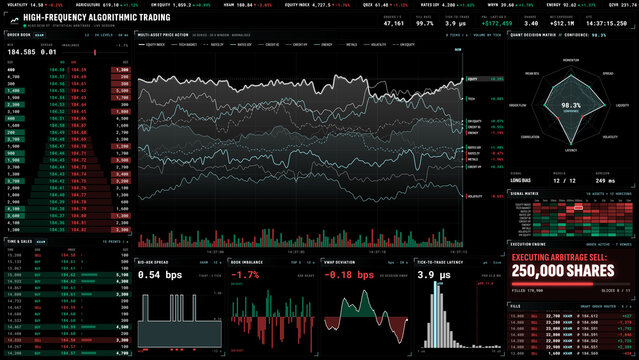Click the AGRICULTURE 619.10 ticker item
Viewport: 639px width, 360px height.
(x=107, y=5)
